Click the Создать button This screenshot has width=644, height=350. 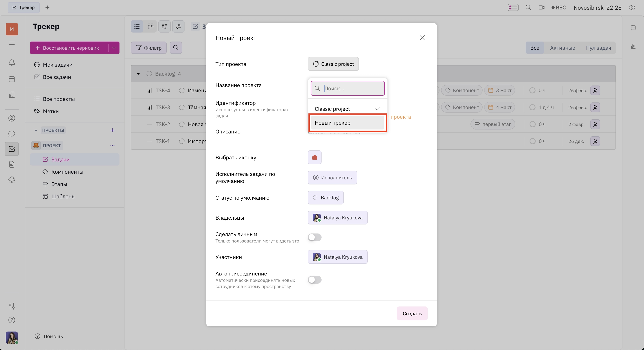(x=412, y=314)
